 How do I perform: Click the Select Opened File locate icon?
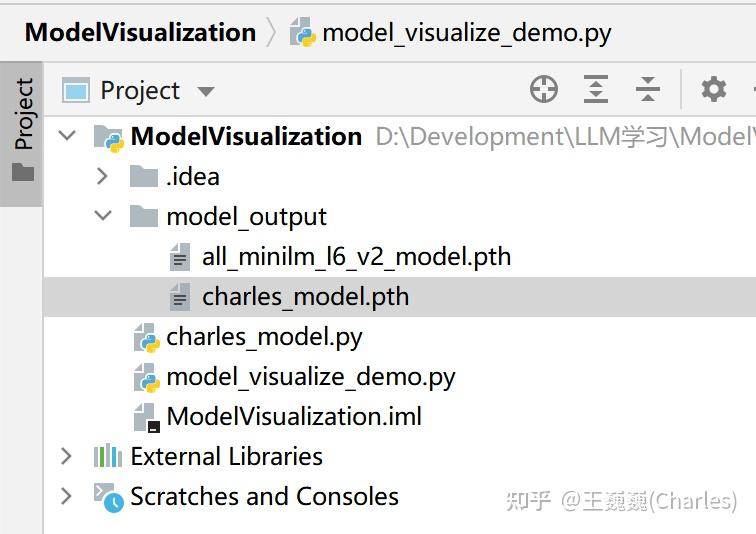[x=544, y=90]
